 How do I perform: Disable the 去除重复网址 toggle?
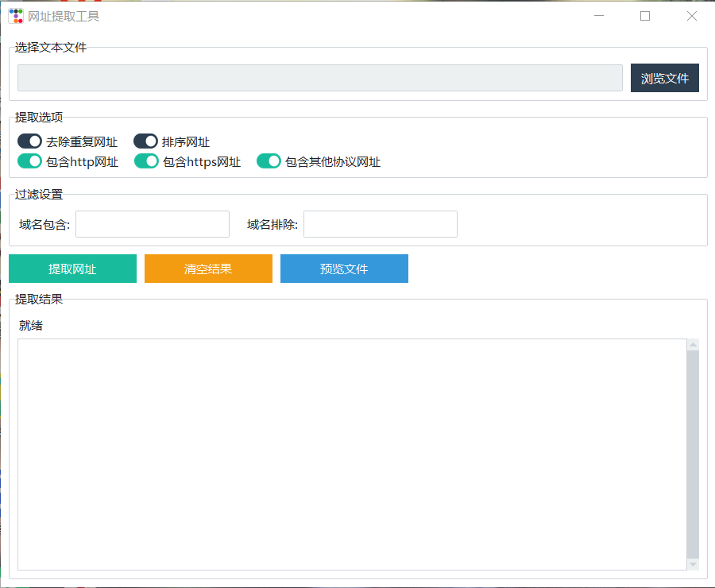[x=29, y=141]
